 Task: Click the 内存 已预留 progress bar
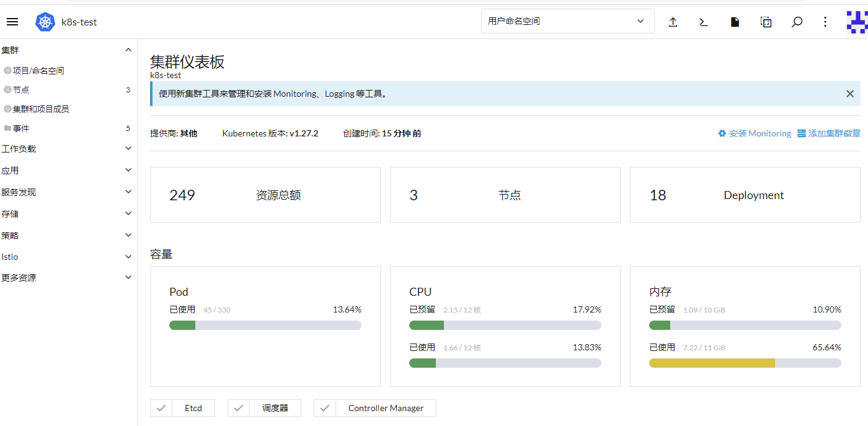pos(745,326)
